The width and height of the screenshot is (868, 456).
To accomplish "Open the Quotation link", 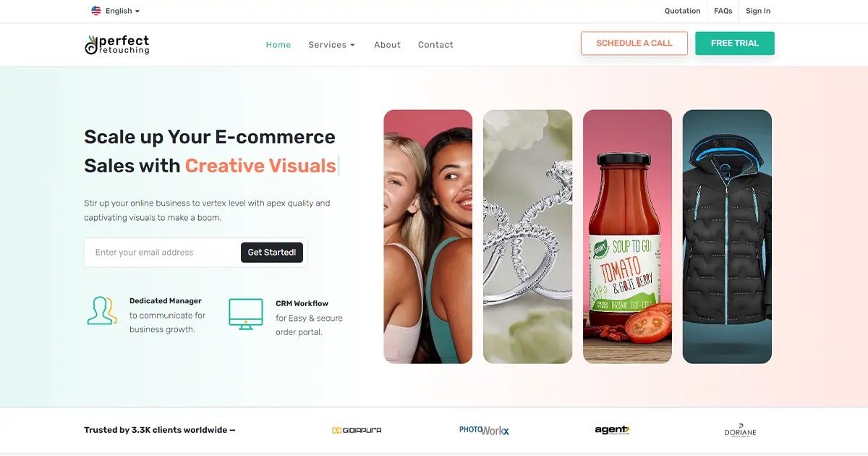I will click(x=683, y=11).
